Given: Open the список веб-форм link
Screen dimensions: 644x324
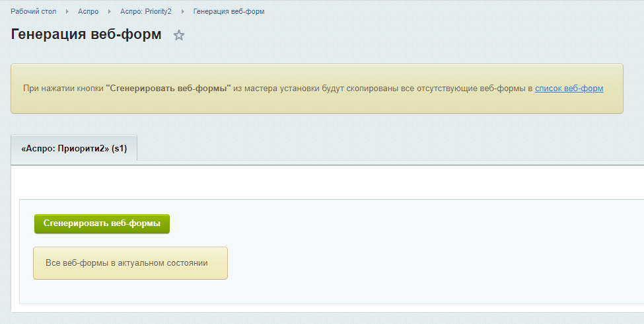Looking at the screenshot, I should 569,89.
